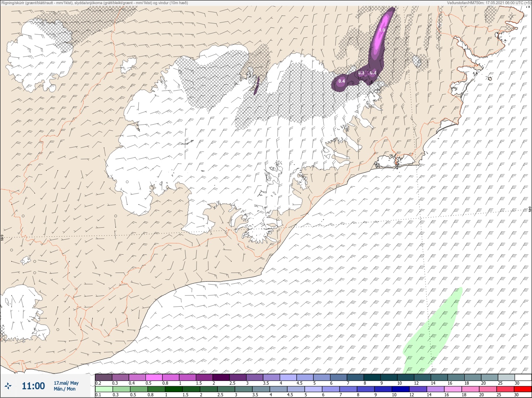The image size is (532, 398).
Task: Click the map title starting 'Rigning/skúrir'
Action: click(95, 2)
